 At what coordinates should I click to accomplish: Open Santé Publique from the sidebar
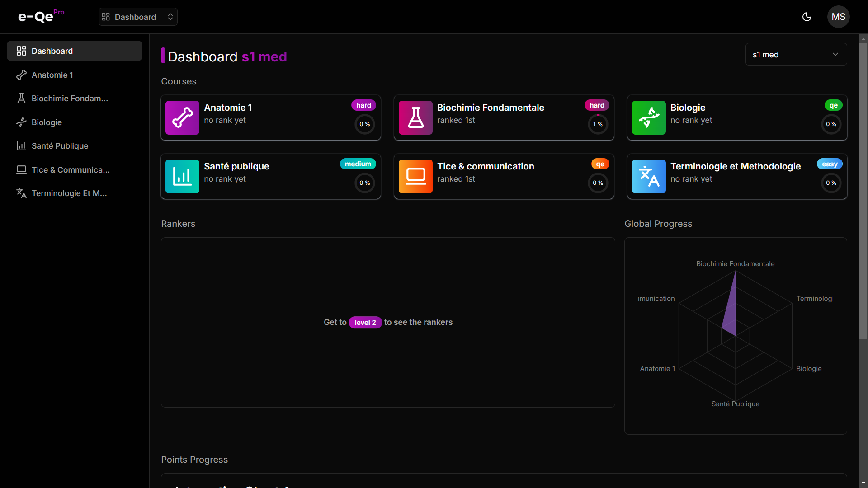pyautogui.click(x=60, y=146)
